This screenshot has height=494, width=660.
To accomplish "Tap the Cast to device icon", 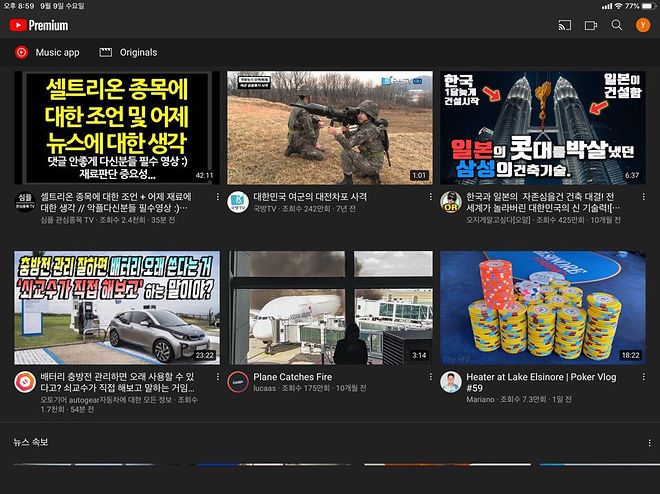I will tap(564, 25).
